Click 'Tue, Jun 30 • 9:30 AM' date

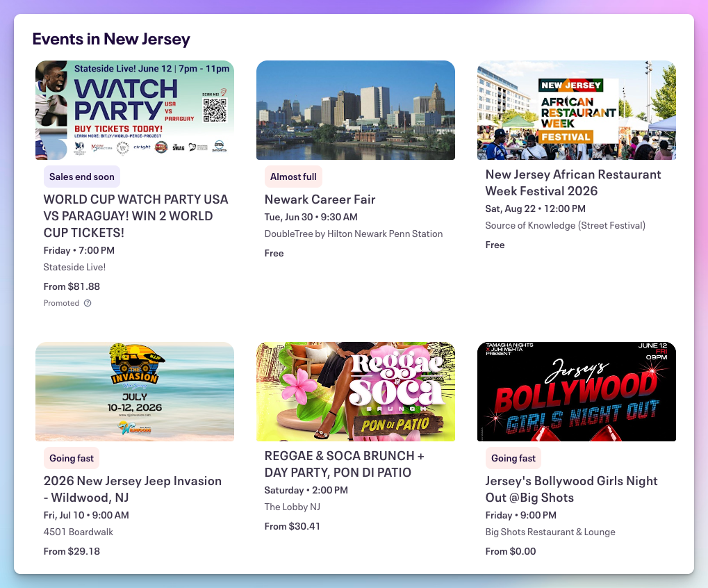coord(311,217)
